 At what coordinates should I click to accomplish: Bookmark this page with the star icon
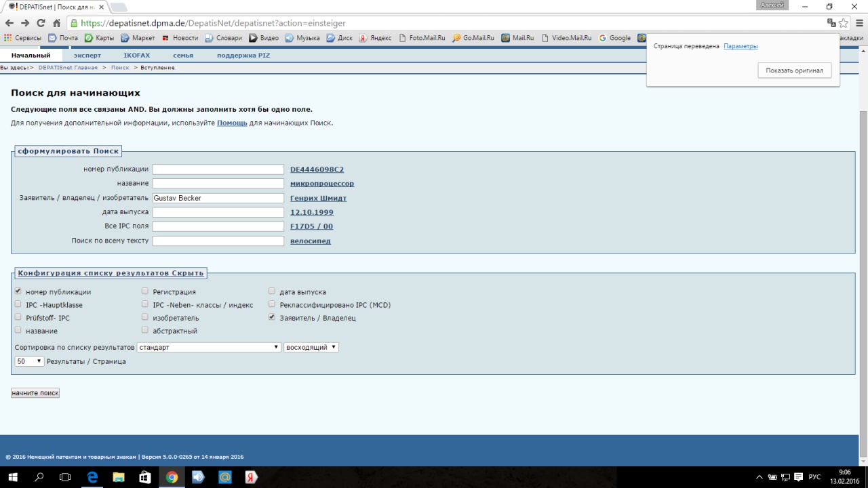pyautogui.click(x=844, y=23)
